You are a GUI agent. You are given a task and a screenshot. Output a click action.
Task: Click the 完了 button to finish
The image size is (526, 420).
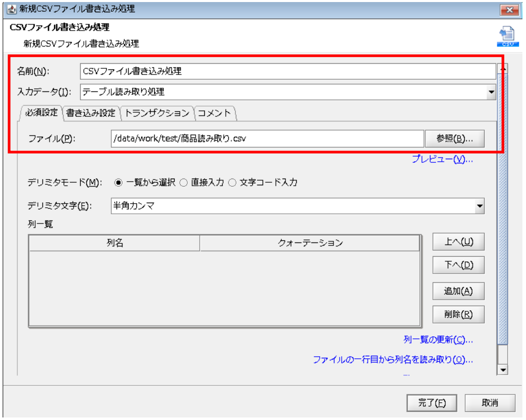pos(432,403)
